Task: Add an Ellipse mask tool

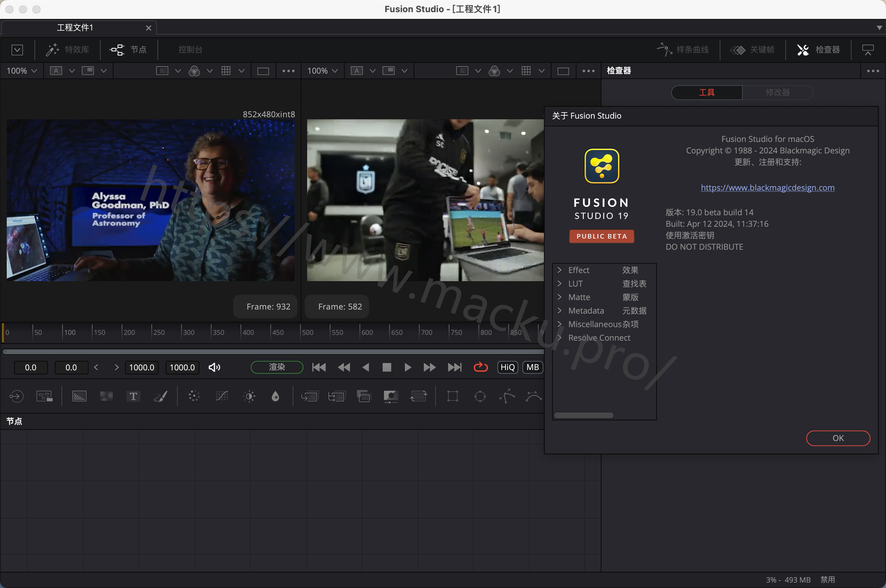Action: point(480,396)
